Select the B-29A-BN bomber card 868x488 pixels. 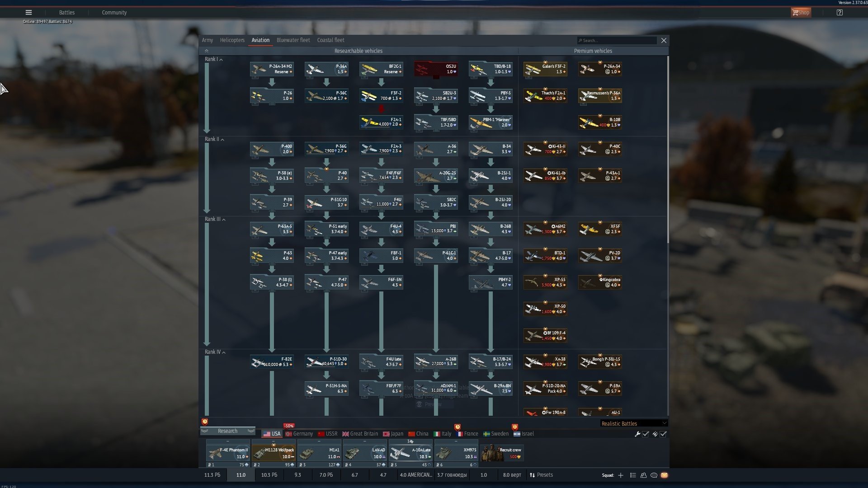click(x=491, y=388)
